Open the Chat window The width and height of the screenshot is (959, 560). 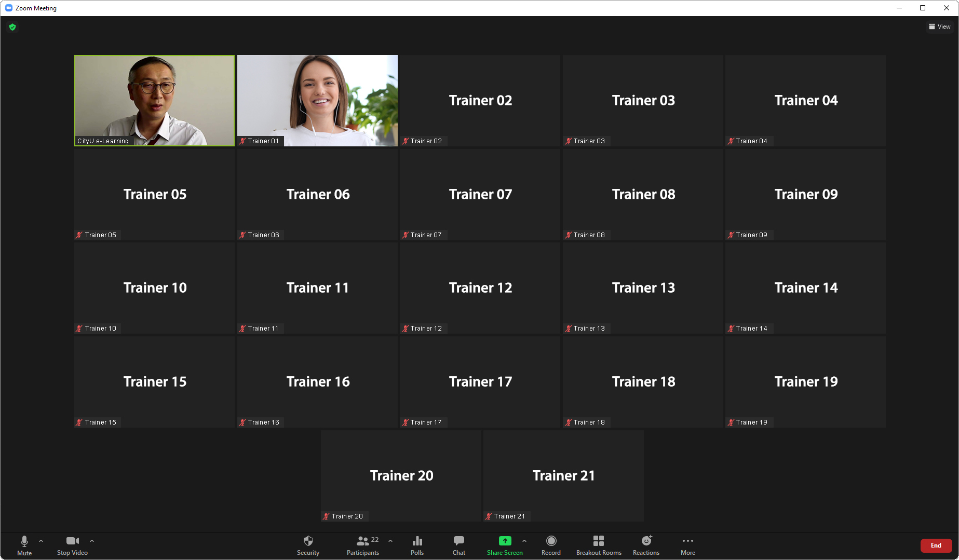(x=458, y=545)
